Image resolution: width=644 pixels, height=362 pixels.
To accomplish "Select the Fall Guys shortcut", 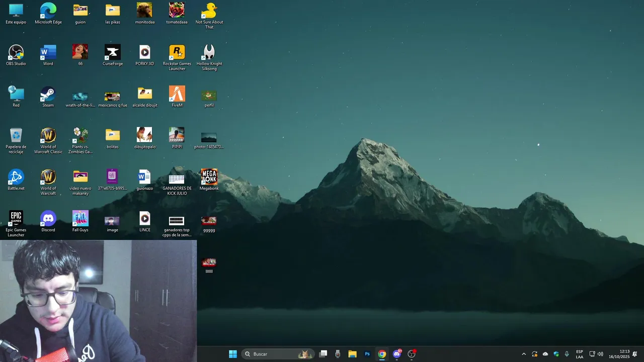I will pyautogui.click(x=80, y=222).
